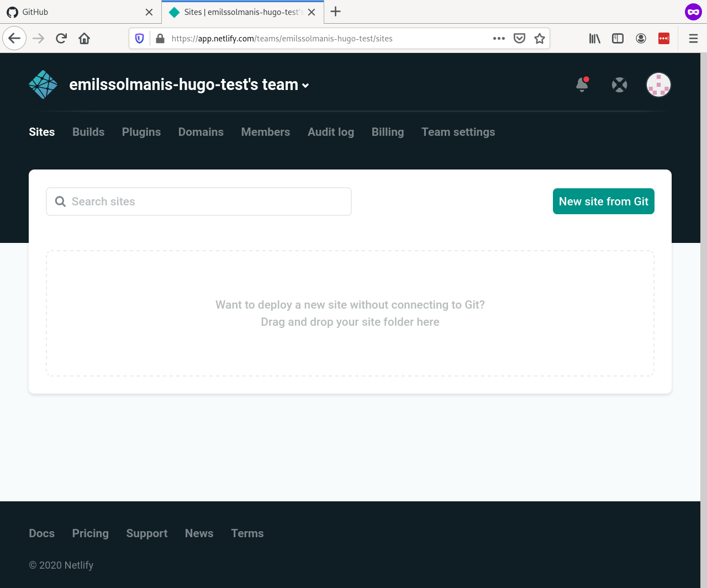Open a new browser tab with plus
The width and height of the screenshot is (707, 588).
click(x=335, y=12)
